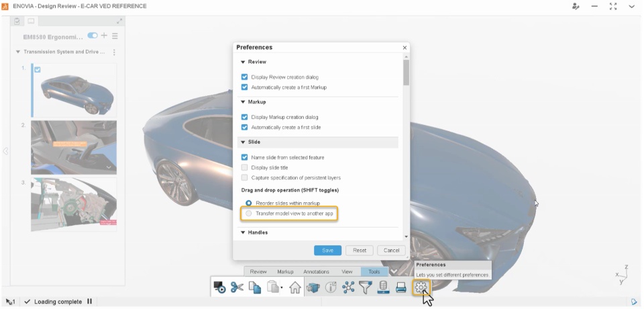Click the database icon in Tools toolbar
This screenshot has width=644, height=309.
[383, 288]
